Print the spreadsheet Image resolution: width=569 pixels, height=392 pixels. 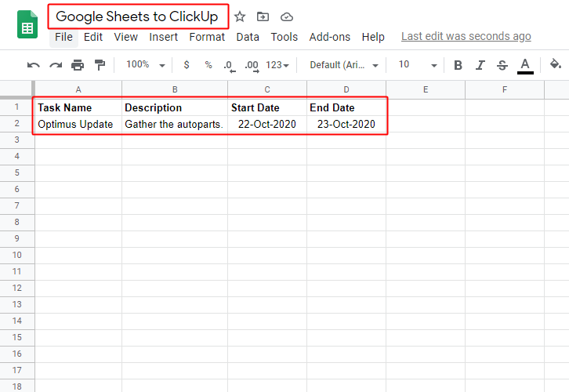[78, 65]
